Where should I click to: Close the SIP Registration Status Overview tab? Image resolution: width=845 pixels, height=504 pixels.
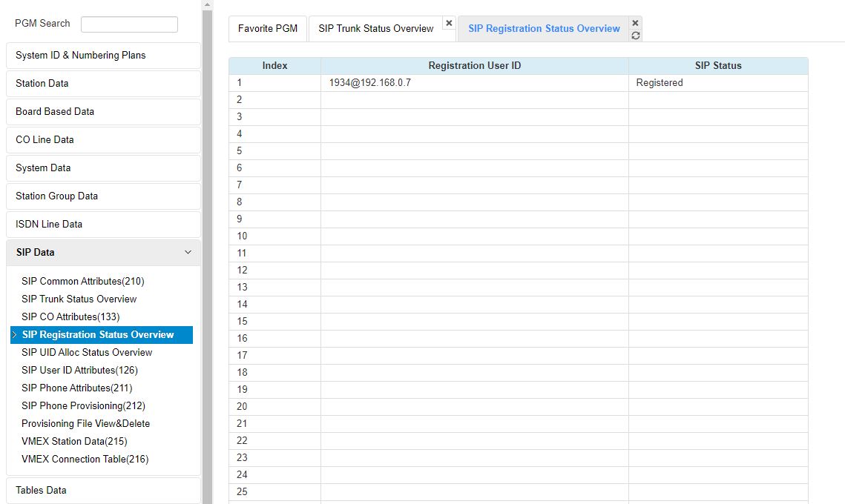635,23
